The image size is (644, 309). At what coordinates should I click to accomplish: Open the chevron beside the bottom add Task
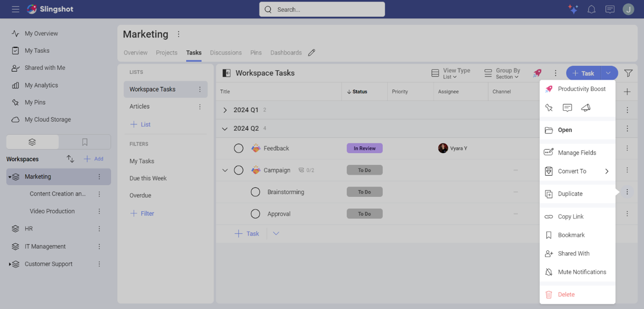coord(276,233)
